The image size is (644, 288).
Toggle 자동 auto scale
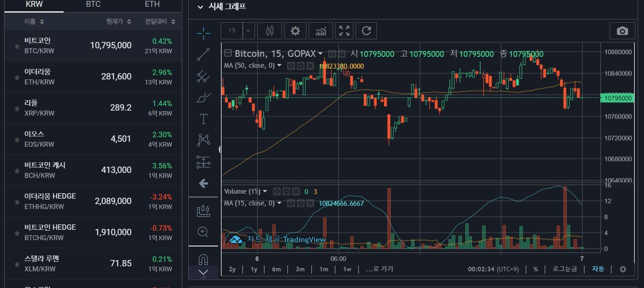click(x=598, y=269)
